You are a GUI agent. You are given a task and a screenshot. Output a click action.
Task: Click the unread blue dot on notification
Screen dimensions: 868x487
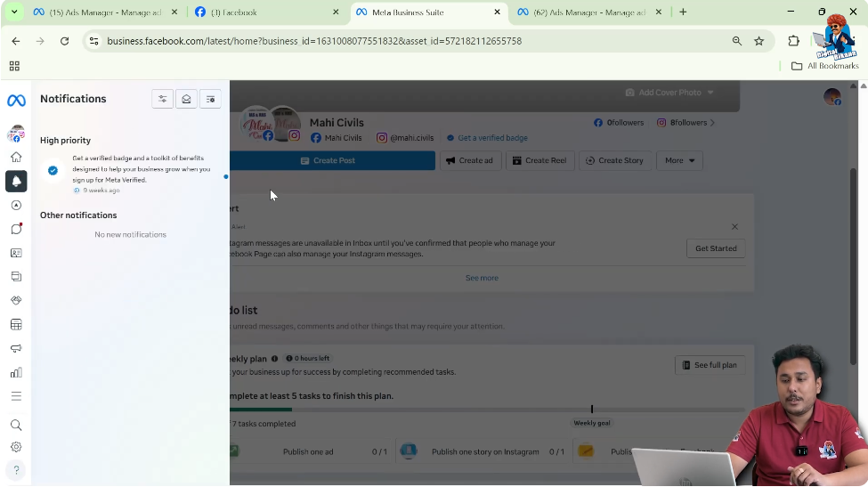(225, 177)
